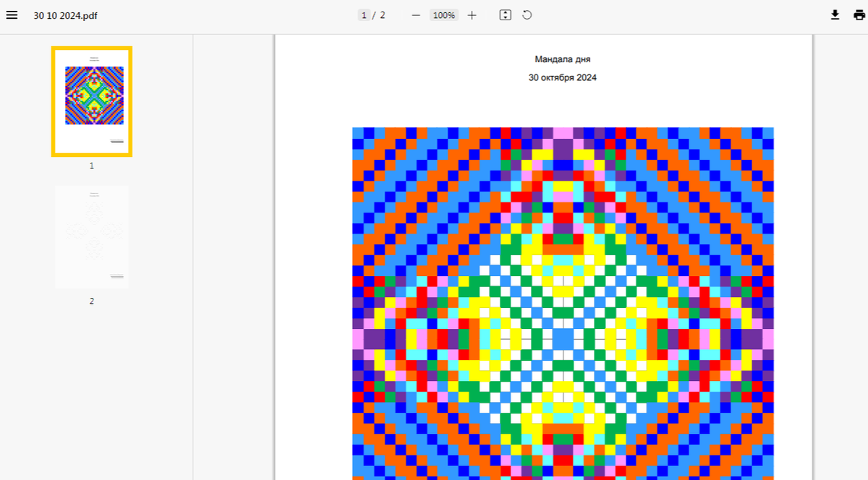Click the heading text Мандала дня

[562, 59]
